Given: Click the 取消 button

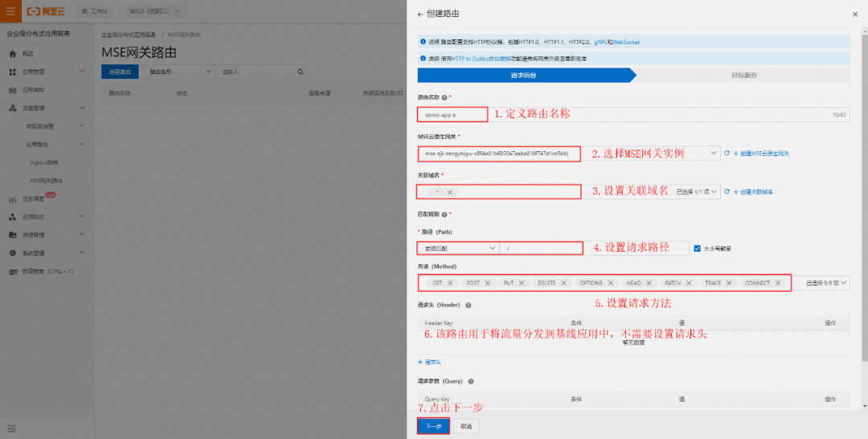Looking at the screenshot, I should tap(466, 426).
